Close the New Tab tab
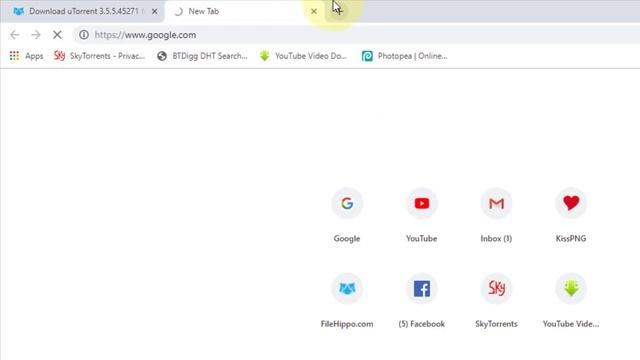The height and width of the screenshot is (360, 640). (314, 11)
